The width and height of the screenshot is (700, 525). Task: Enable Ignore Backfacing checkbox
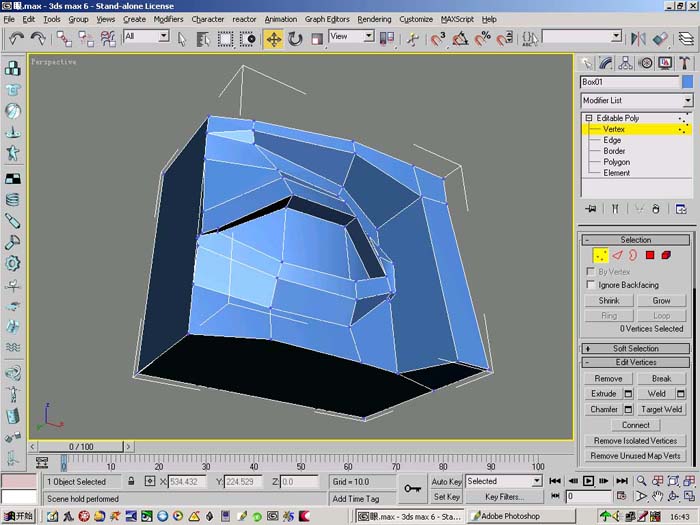coord(590,284)
